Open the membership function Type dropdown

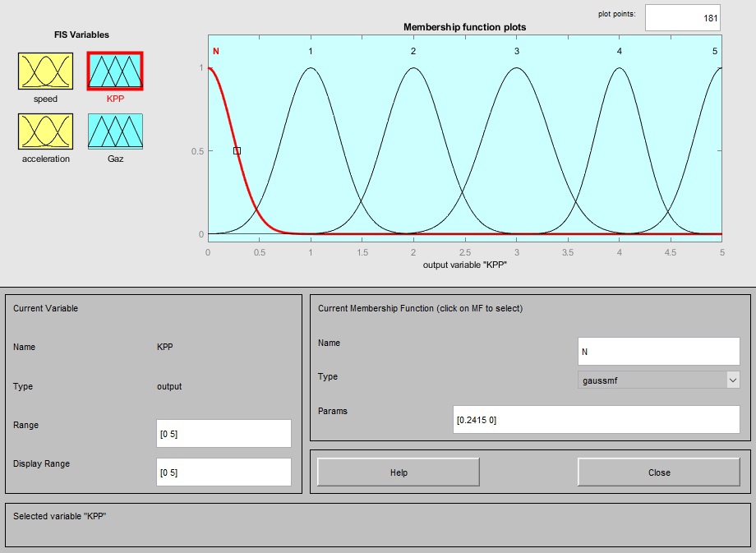pos(658,380)
